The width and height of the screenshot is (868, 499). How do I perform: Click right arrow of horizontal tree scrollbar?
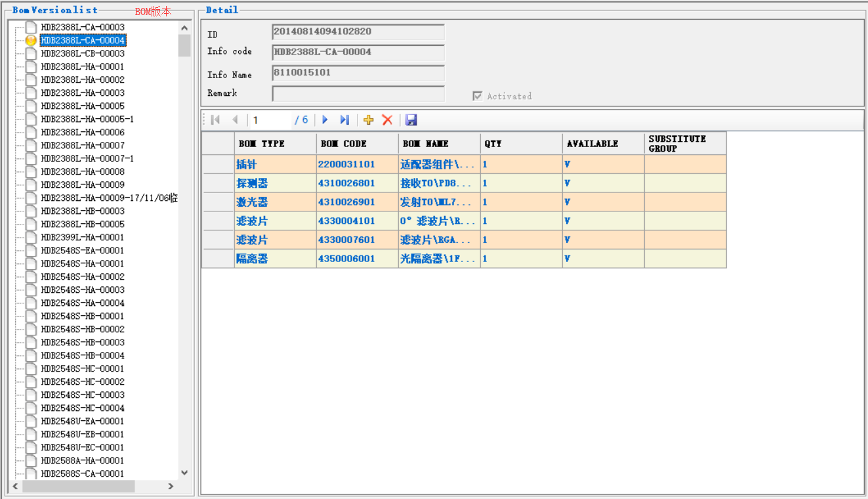pos(171,487)
